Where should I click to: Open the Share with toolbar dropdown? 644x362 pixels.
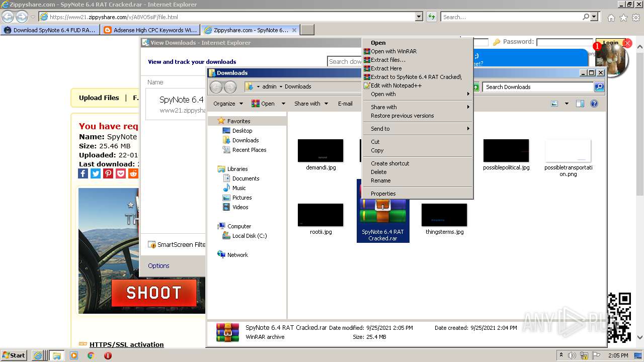311,104
